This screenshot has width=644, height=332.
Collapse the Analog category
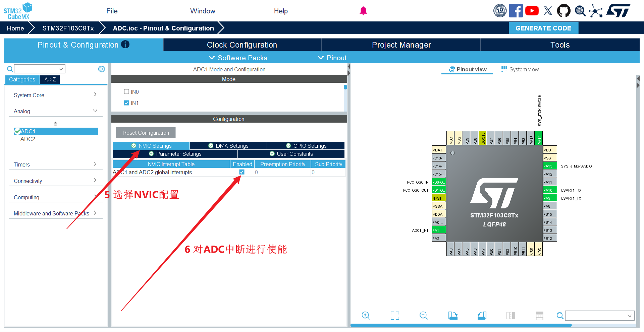point(55,111)
